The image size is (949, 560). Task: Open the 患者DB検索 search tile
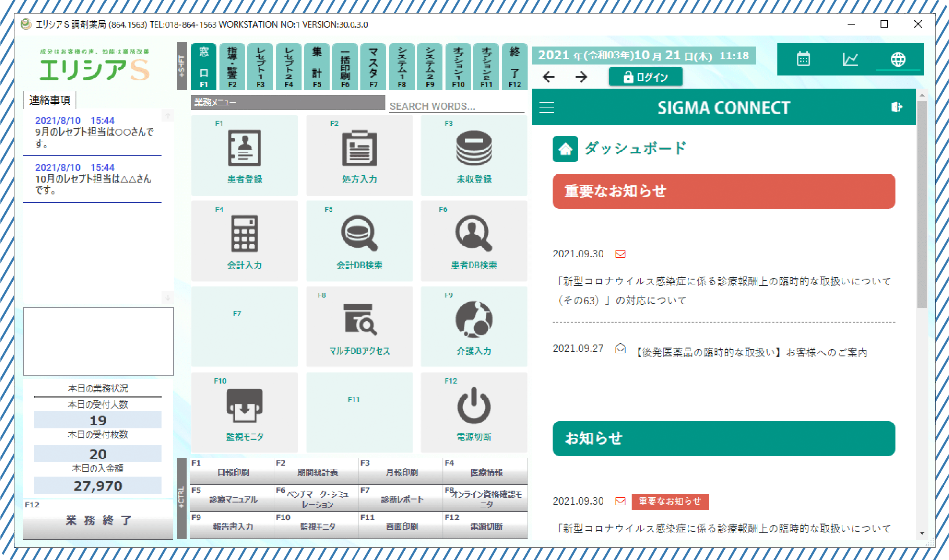(474, 241)
